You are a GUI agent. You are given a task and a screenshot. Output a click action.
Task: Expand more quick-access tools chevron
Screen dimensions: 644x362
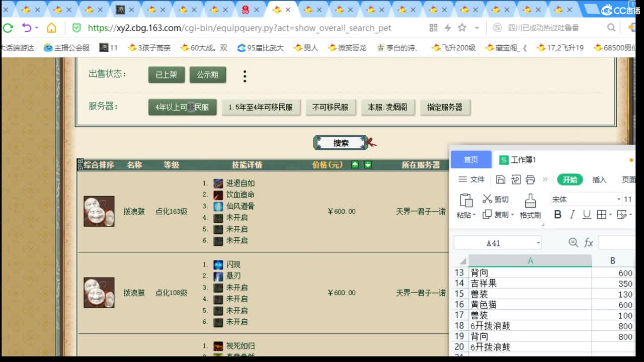pyautogui.click(x=545, y=179)
